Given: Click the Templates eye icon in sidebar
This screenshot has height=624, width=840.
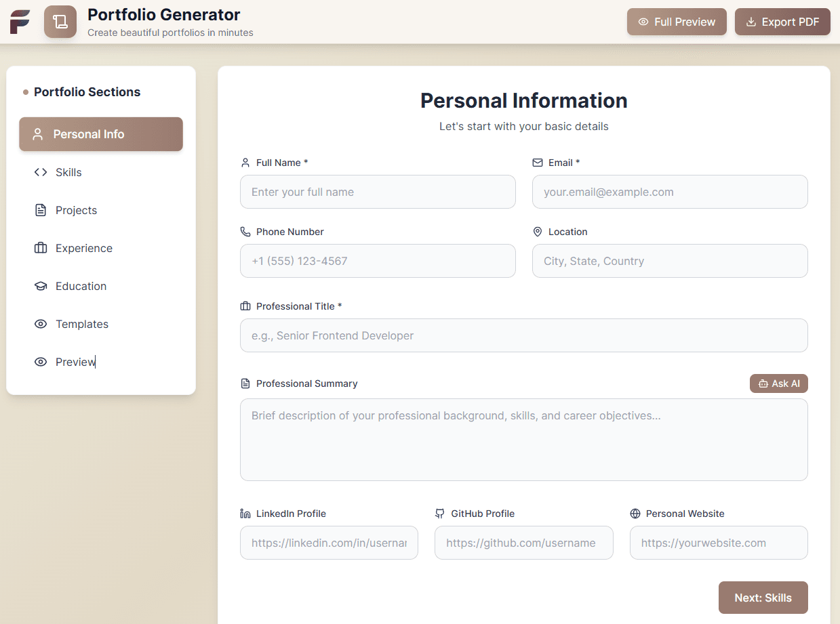Looking at the screenshot, I should pos(41,324).
